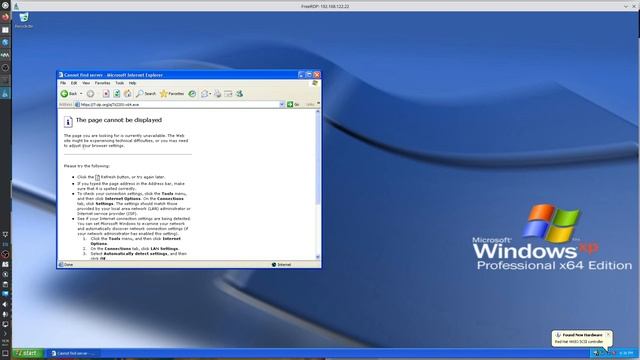Click the toolbar icon left of Messenger

228,93
